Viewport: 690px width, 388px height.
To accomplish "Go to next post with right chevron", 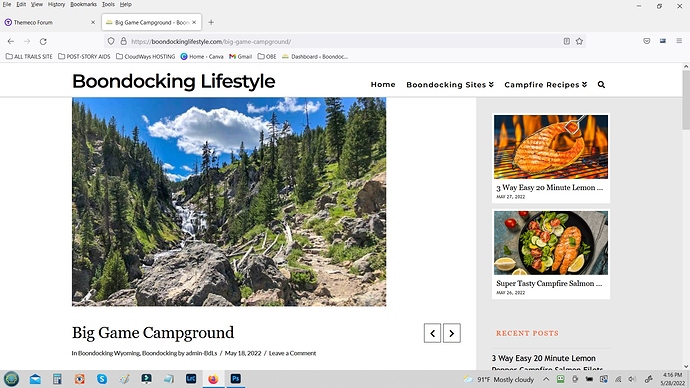I will point(451,333).
